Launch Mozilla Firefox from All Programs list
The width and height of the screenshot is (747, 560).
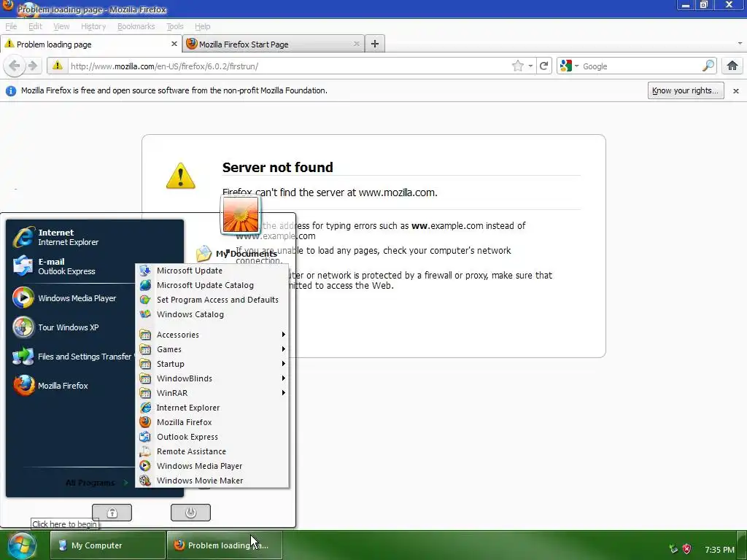[212, 422]
